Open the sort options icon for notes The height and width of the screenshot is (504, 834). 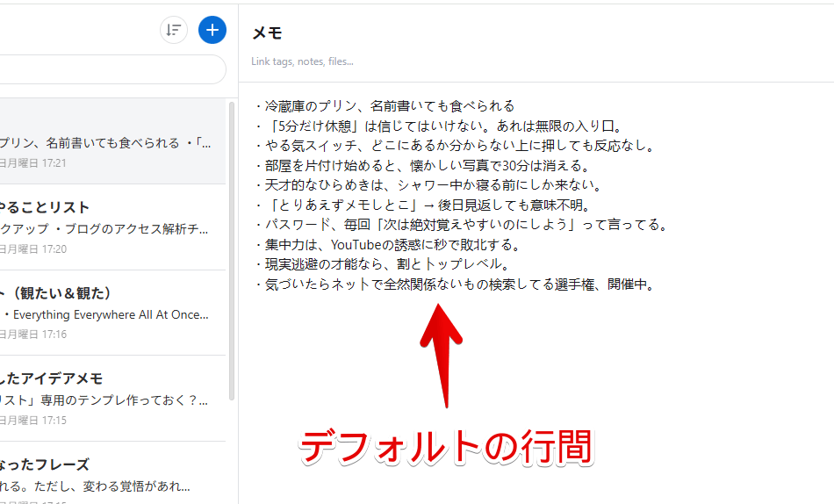tap(174, 30)
